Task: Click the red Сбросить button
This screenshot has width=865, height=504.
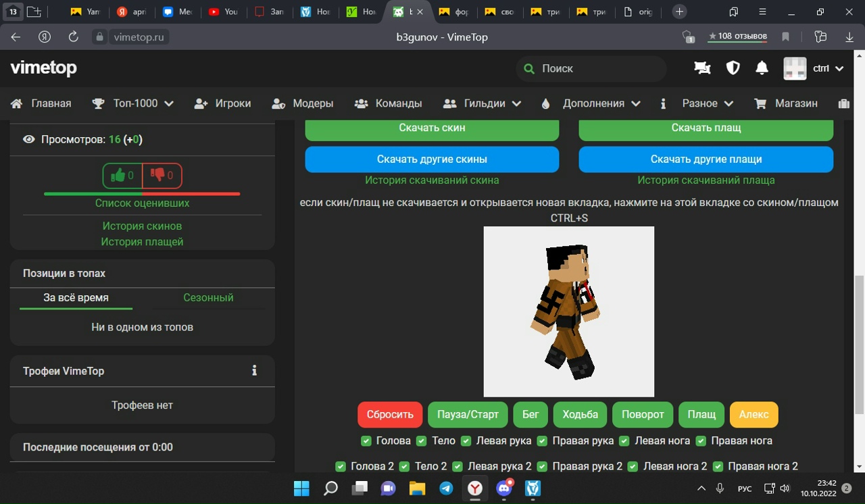Action: click(x=390, y=415)
